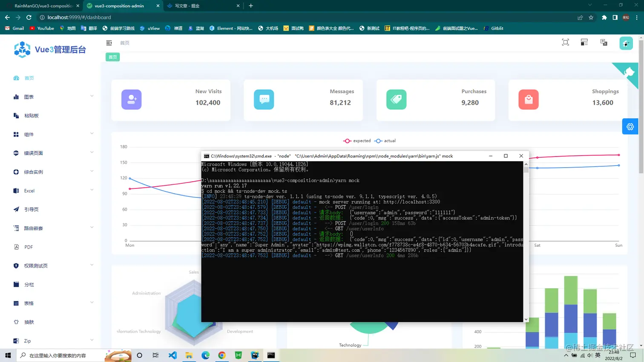Open the Gmail bookmark
Viewport: 644px width, 362px height.
click(14, 29)
